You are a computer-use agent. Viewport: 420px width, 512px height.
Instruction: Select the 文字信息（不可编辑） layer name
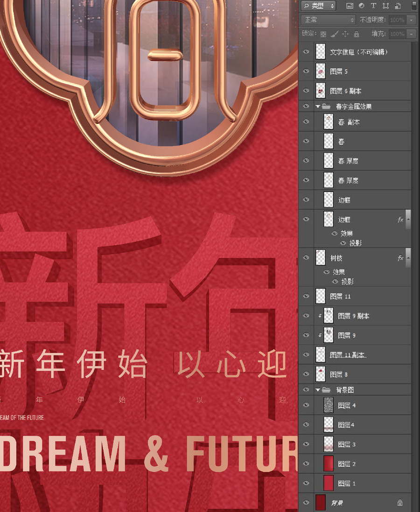[359, 52]
